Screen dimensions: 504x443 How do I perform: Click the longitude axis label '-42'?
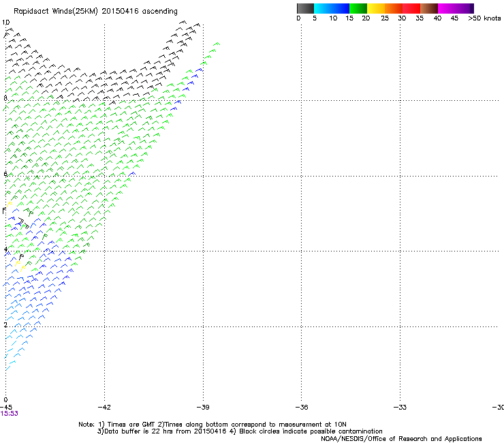pyautogui.click(x=104, y=408)
